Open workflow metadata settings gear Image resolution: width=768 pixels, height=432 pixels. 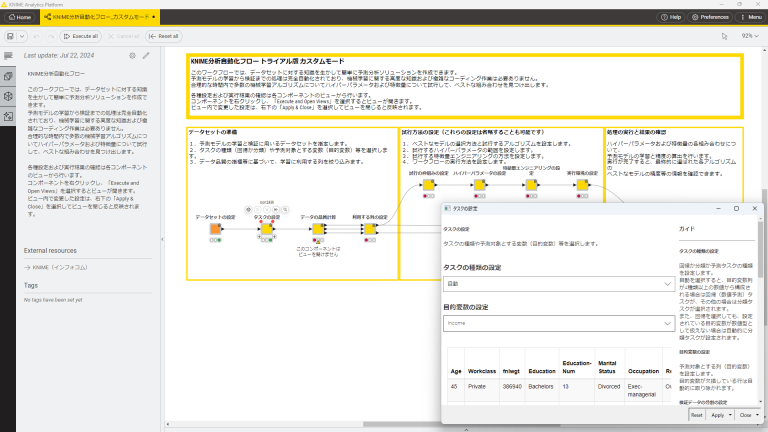132,56
